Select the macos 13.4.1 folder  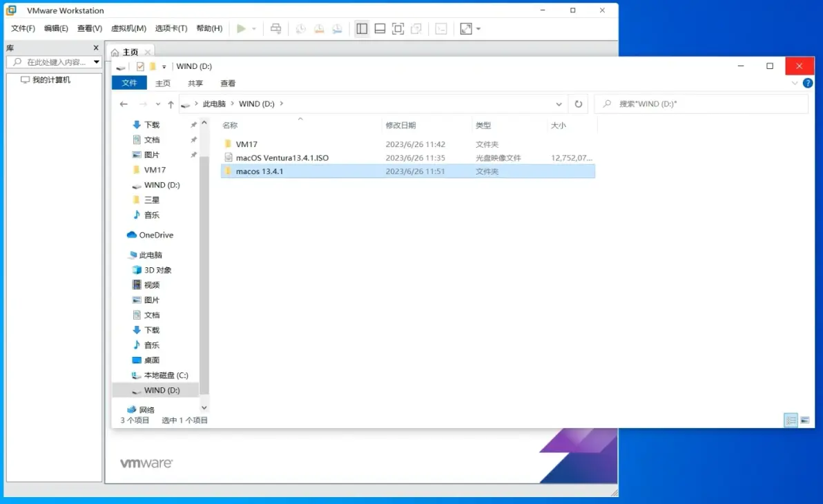tap(408, 171)
